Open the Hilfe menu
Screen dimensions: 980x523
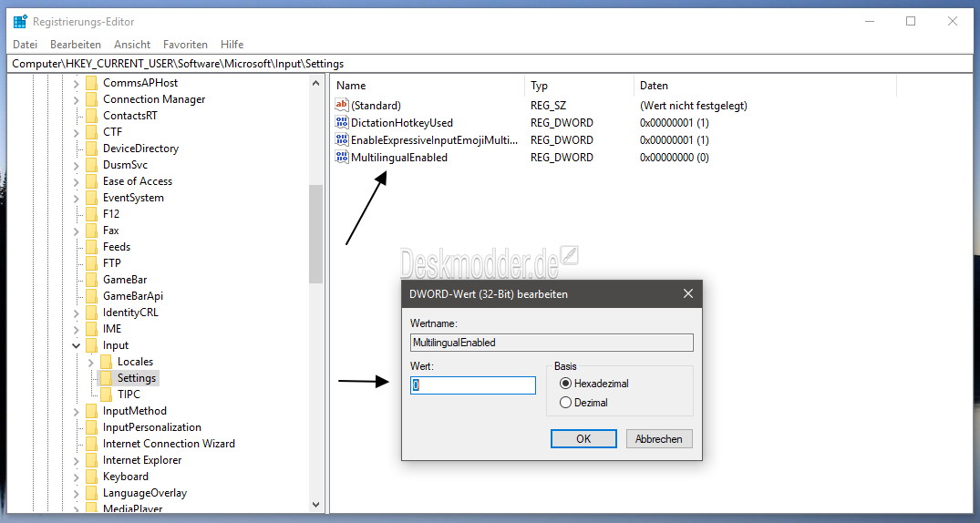232,45
